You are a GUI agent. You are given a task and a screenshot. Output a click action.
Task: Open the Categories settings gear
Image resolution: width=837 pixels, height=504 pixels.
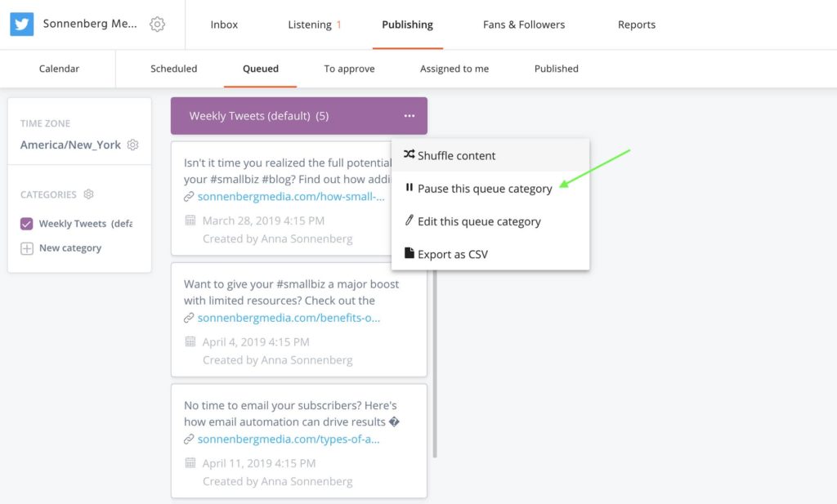89,194
